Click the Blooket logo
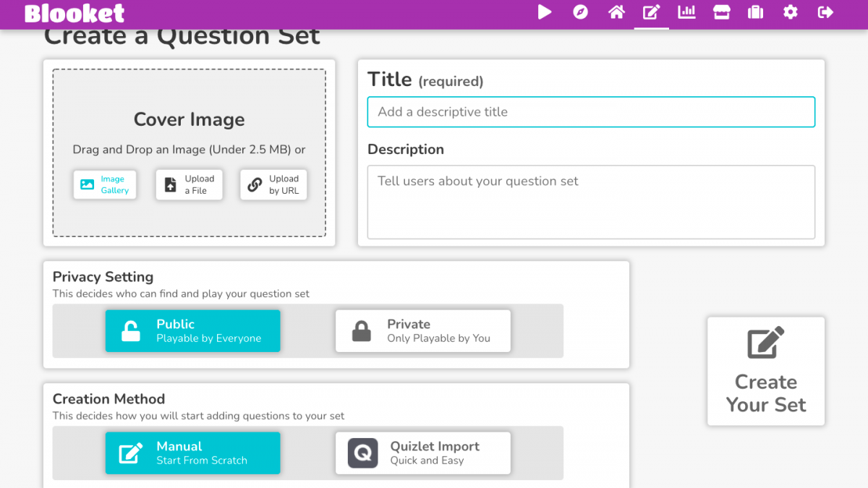 [x=75, y=13]
